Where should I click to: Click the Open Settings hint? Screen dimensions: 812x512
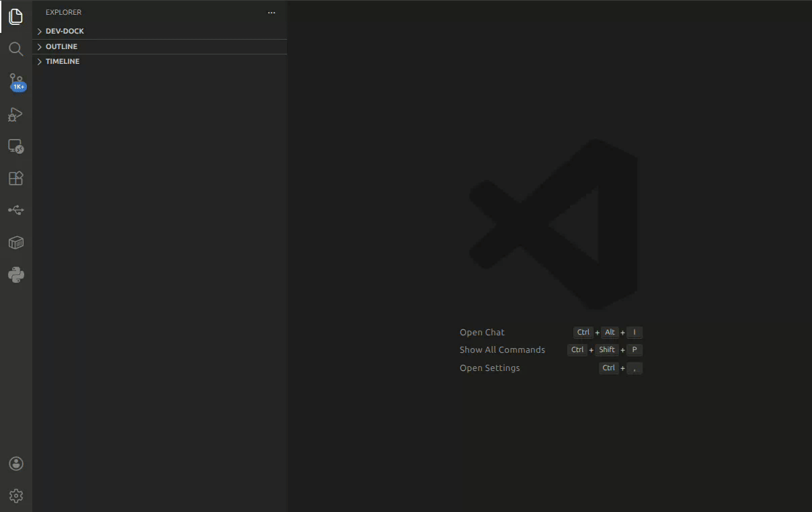coord(489,368)
